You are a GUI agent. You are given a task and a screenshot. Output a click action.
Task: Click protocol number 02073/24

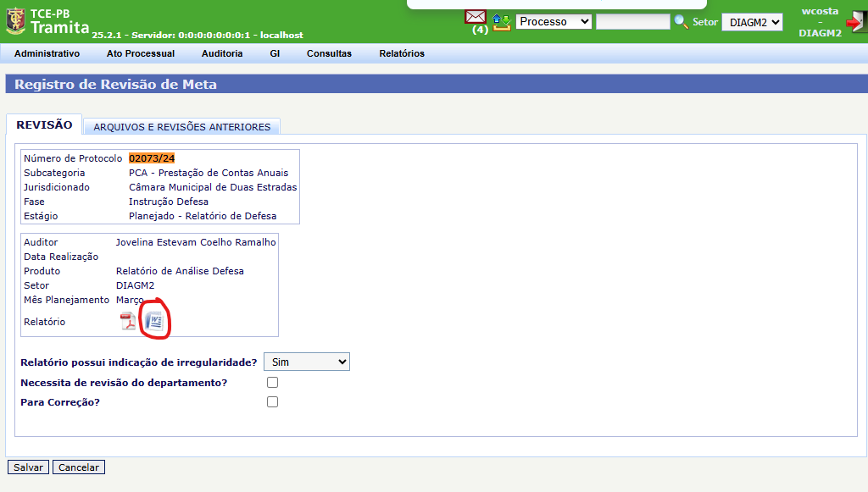pos(152,158)
